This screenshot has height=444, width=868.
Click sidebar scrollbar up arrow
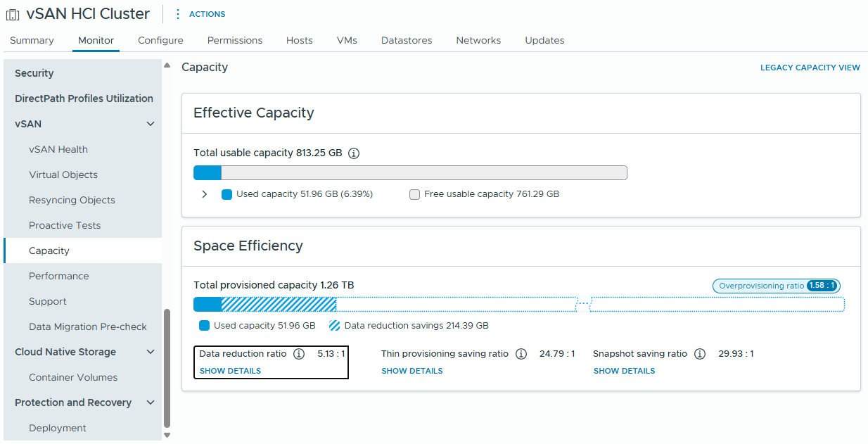click(x=167, y=65)
